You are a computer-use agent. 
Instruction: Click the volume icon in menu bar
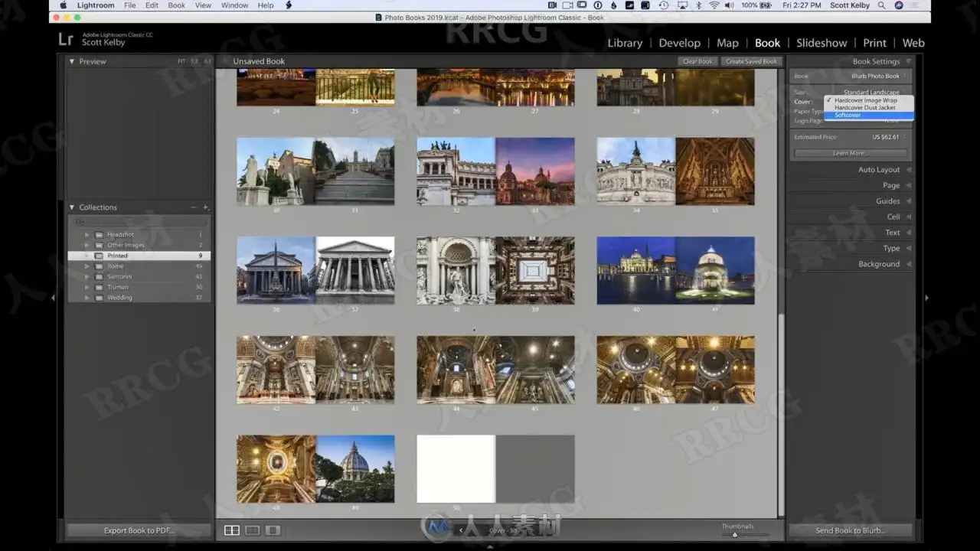point(729,5)
